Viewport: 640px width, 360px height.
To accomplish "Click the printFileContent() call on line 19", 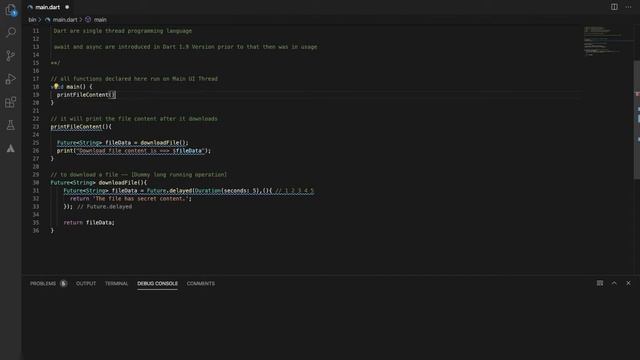I will click(x=86, y=95).
